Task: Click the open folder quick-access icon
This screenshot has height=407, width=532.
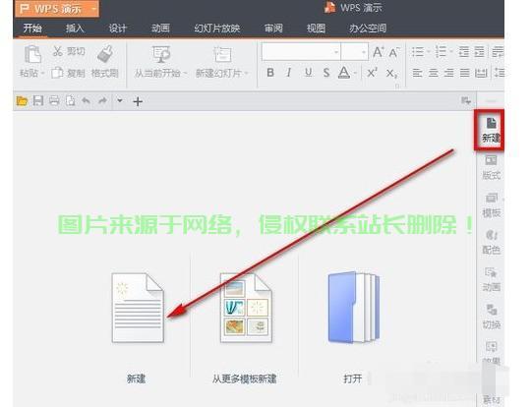Action: click(x=22, y=100)
